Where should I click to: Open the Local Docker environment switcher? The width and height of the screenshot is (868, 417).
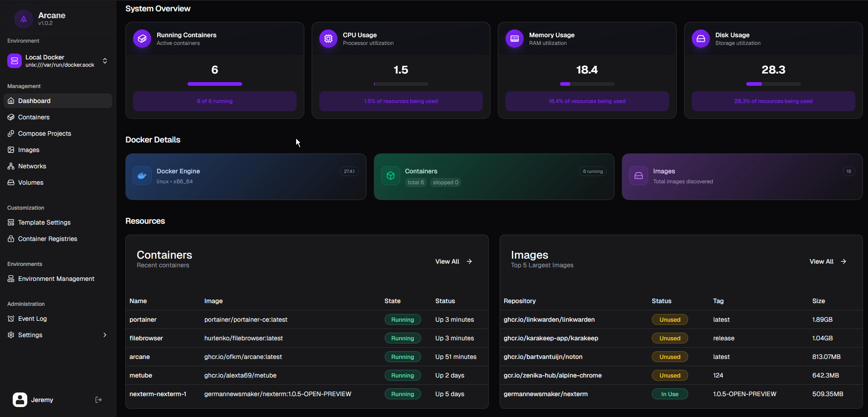(x=58, y=61)
